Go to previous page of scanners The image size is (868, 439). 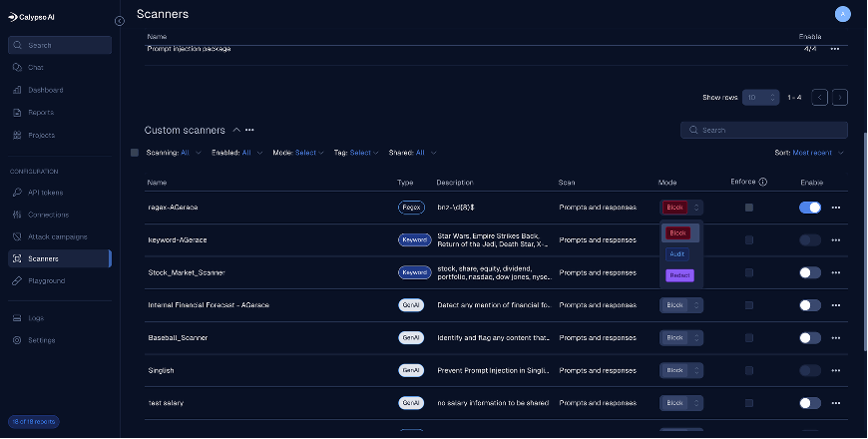point(819,98)
